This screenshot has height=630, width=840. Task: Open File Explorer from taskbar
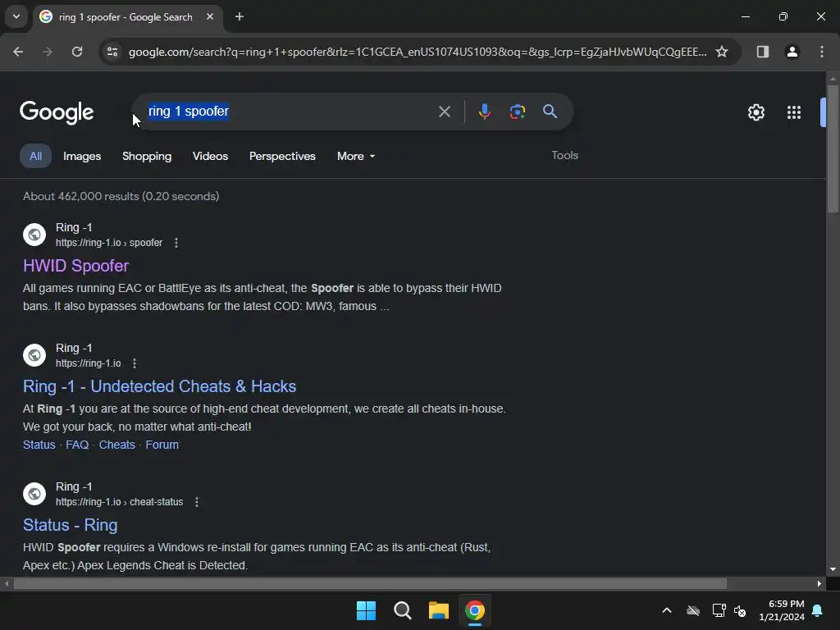tap(438, 610)
